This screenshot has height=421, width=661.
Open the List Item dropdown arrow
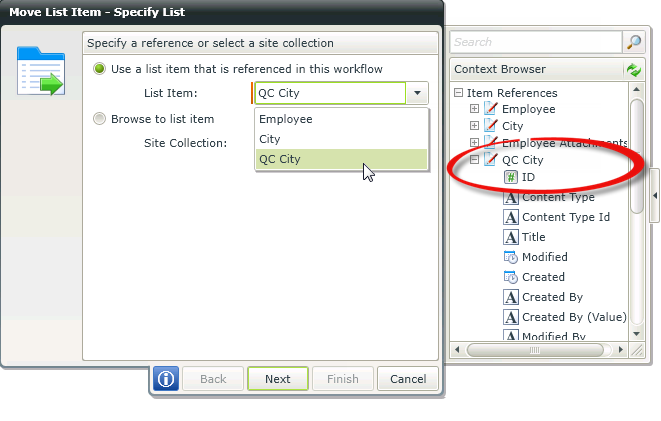(417, 93)
